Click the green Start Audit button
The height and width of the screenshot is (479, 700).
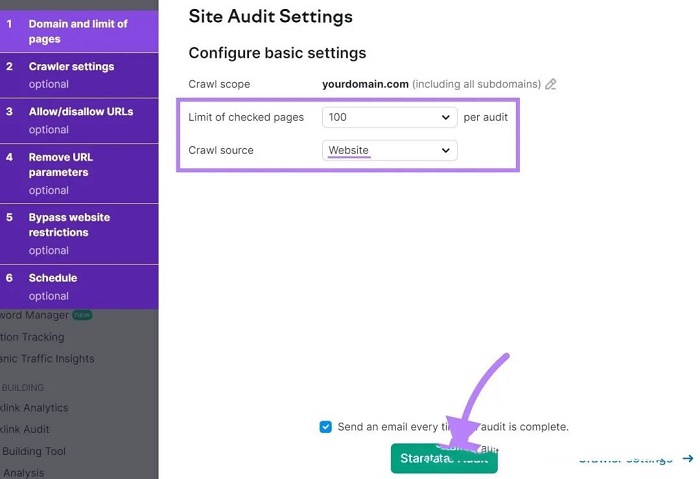pyautogui.click(x=444, y=458)
